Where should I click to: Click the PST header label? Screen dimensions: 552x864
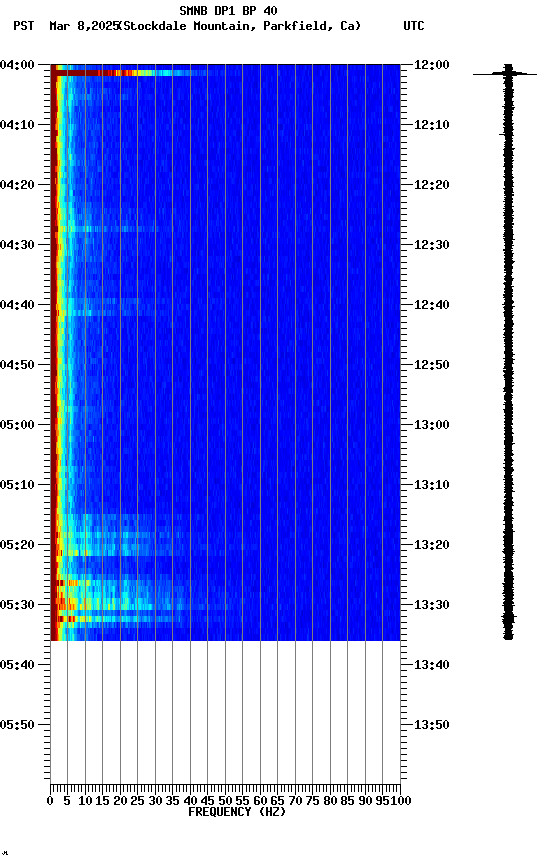24,26
